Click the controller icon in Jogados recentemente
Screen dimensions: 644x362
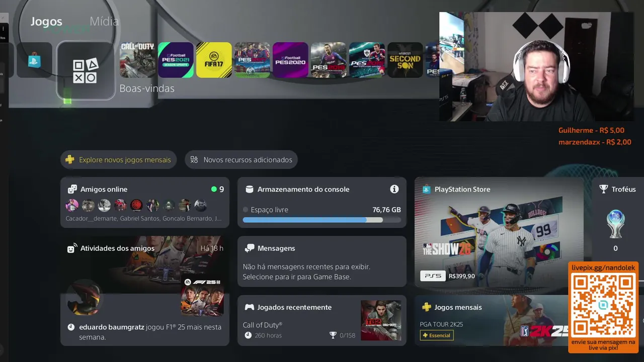249,307
